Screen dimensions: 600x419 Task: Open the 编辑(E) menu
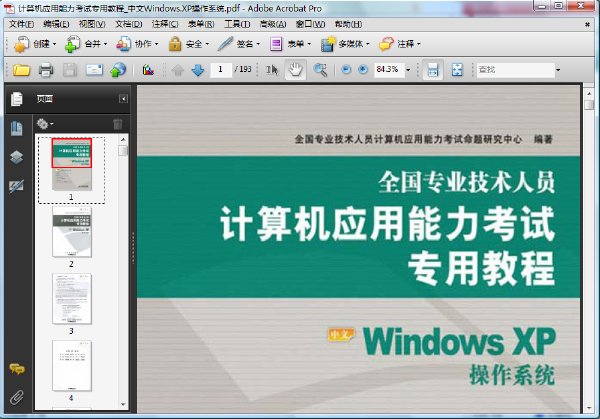(x=56, y=24)
